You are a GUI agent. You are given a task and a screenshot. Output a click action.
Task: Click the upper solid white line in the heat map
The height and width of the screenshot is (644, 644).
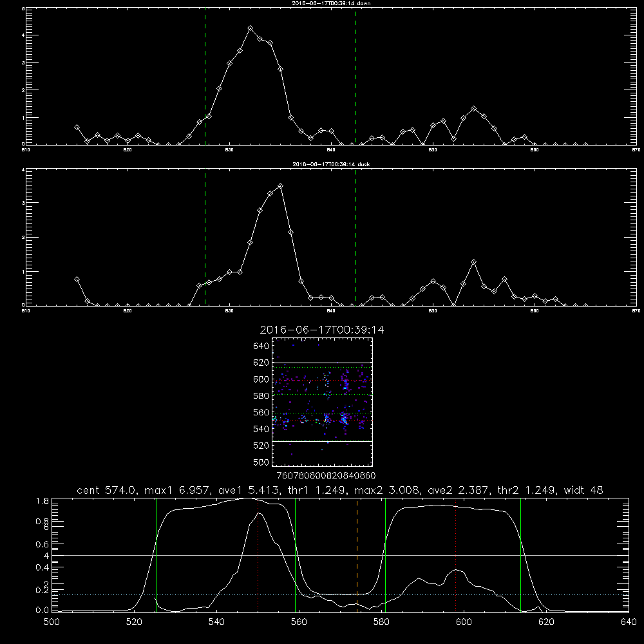click(322, 363)
